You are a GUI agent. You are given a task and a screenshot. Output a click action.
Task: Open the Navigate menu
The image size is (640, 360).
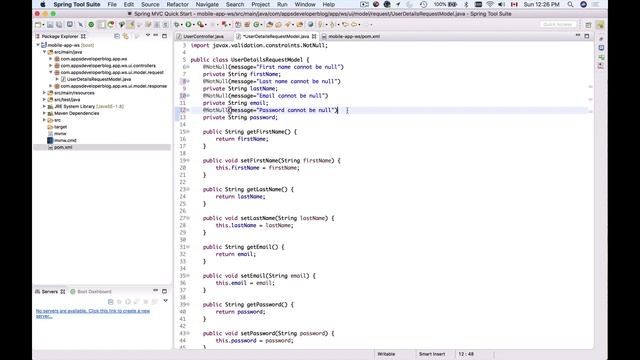point(207,4)
